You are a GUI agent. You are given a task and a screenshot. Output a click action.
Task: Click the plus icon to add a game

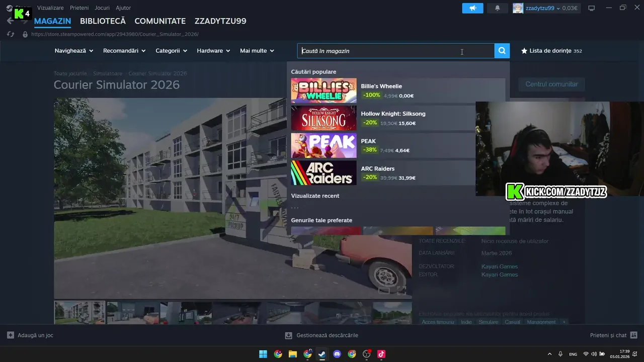pos(11,335)
